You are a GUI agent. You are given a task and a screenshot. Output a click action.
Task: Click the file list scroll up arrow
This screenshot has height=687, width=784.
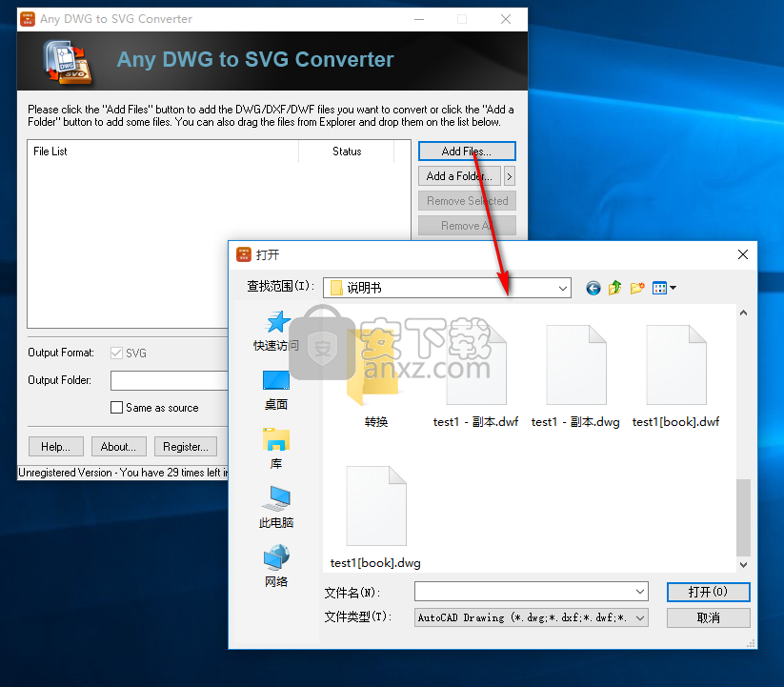743,313
